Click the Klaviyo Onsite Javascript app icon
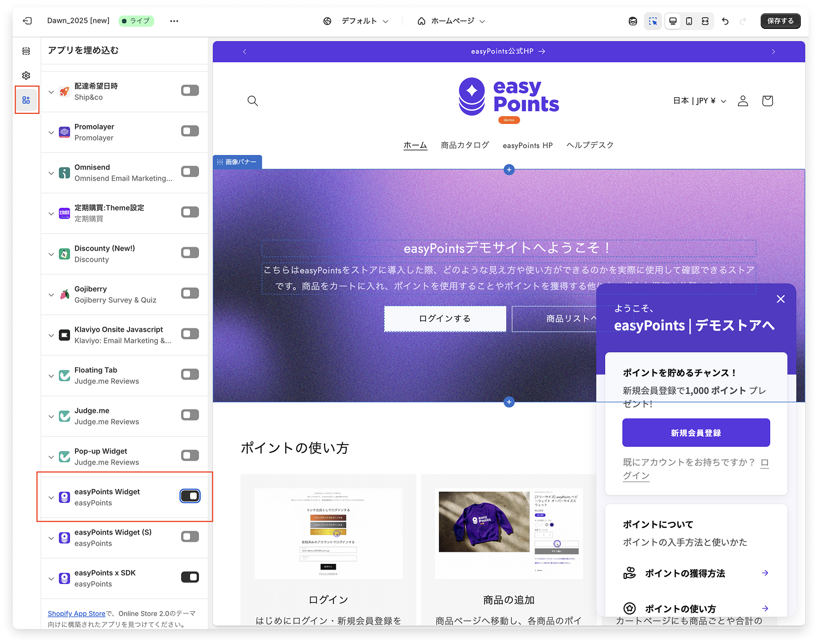Image resolution: width=818 pixels, height=644 pixels. point(64,335)
